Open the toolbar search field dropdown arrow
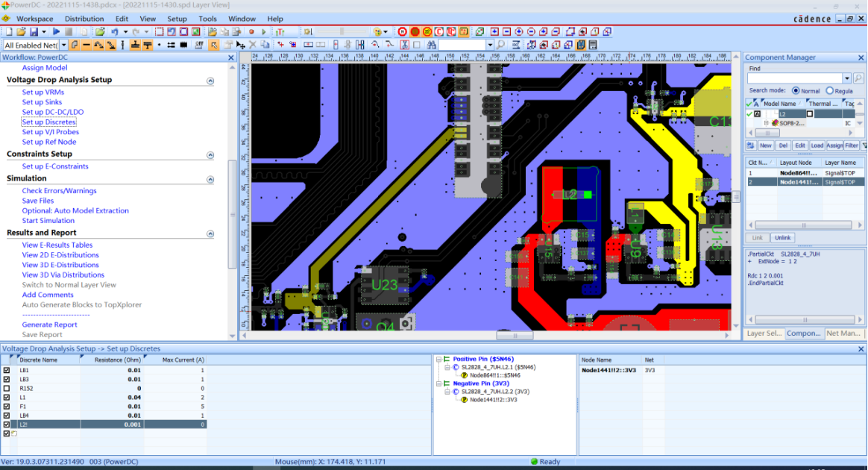Viewport: 868px width, 470px height. [x=490, y=45]
